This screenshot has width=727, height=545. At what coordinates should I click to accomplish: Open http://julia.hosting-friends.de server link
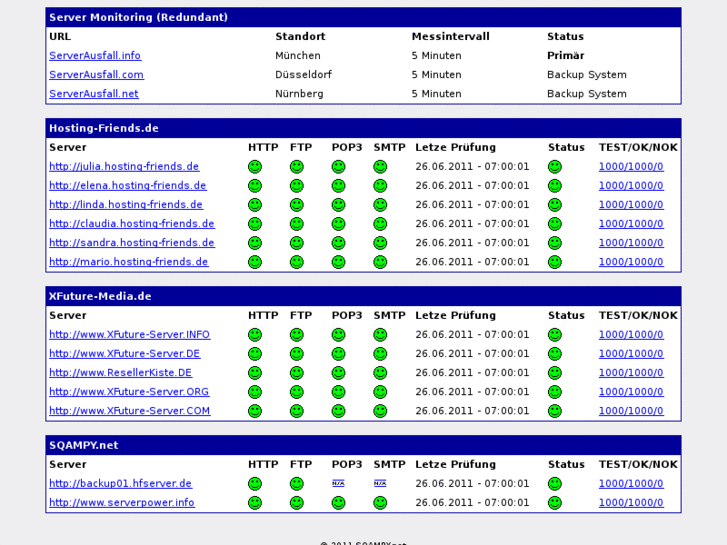(x=124, y=167)
